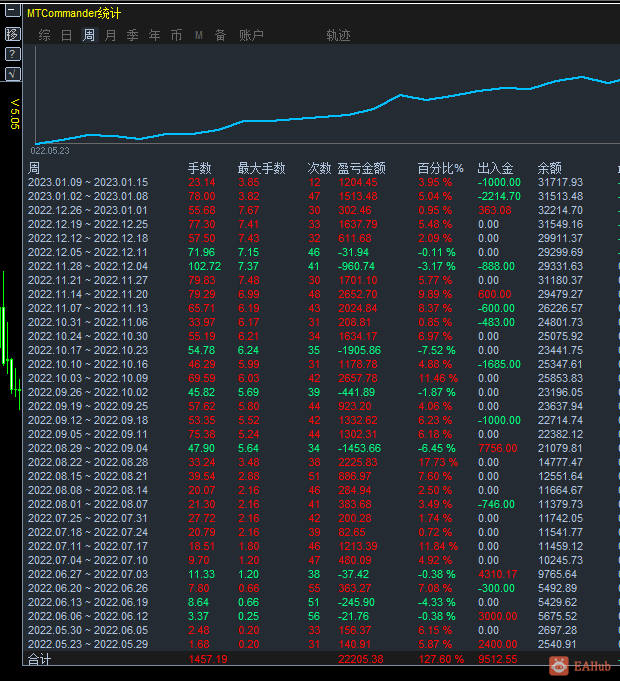Open the 币 currency tab
Screen dimensions: 620x681
pyautogui.click(x=176, y=35)
